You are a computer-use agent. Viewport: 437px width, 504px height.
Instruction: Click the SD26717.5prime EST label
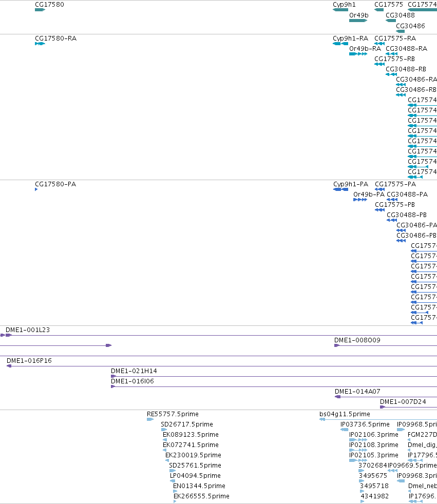click(187, 424)
